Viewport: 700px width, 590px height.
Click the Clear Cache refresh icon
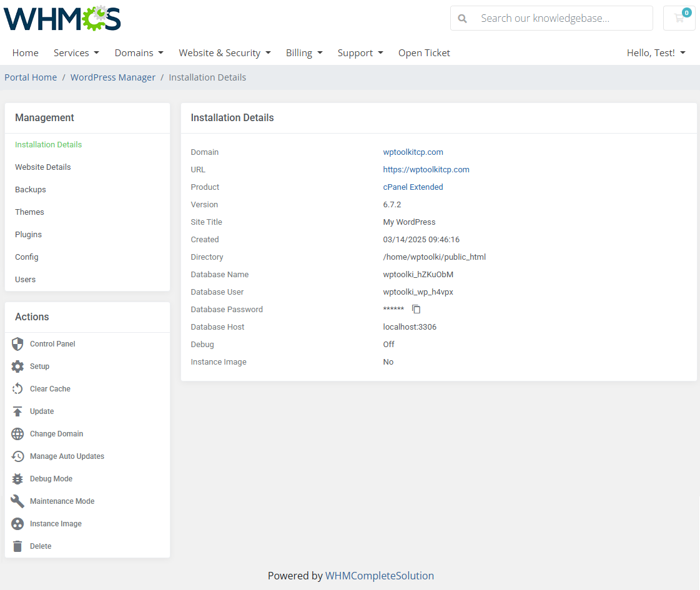click(x=17, y=389)
